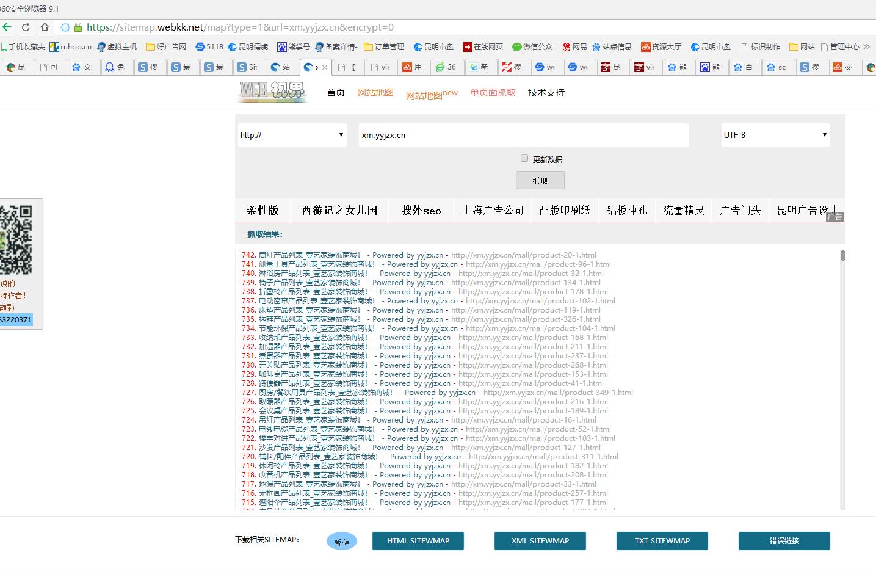Screen dimensions: 876x588
Task: Open the 虚拟主机 bookmark
Action: [117, 46]
